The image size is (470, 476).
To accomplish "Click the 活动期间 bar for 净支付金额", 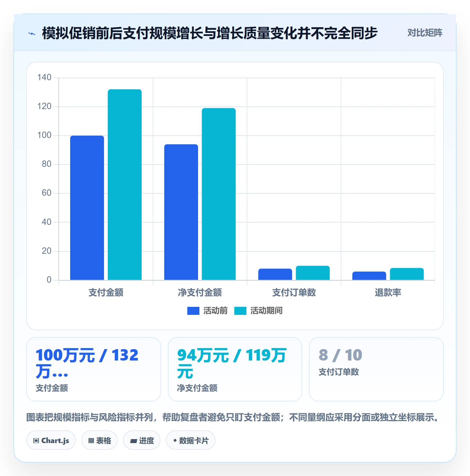I will pyautogui.click(x=219, y=194).
